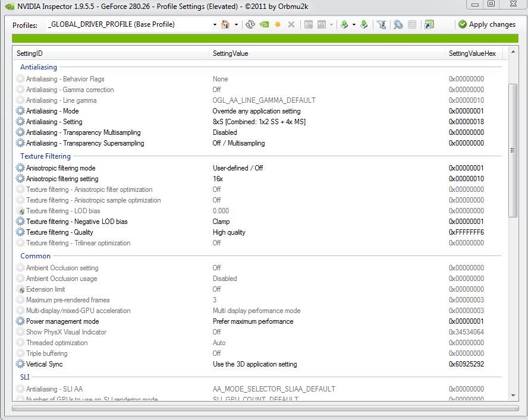Select the 'Ambient Occlusion setting' row label

(62, 268)
